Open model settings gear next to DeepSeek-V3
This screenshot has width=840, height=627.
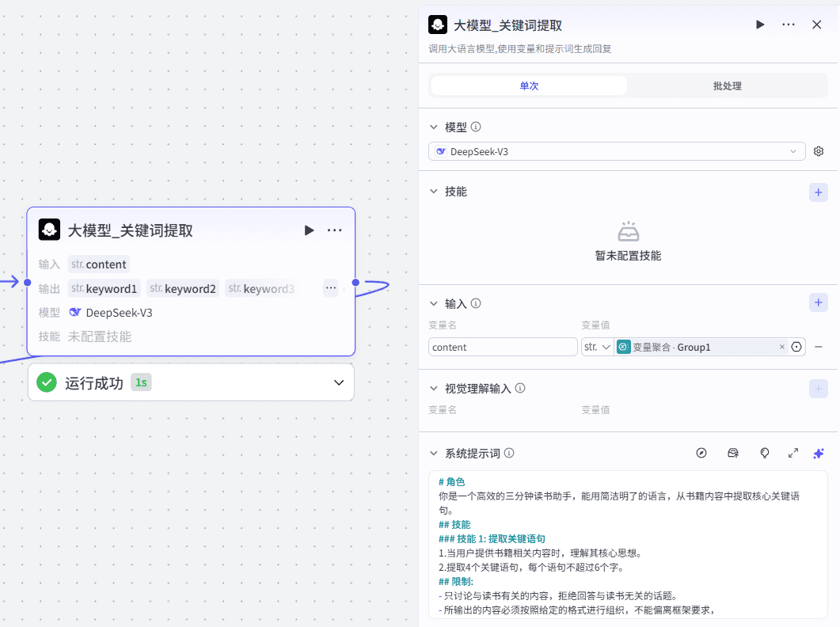coord(819,151)
